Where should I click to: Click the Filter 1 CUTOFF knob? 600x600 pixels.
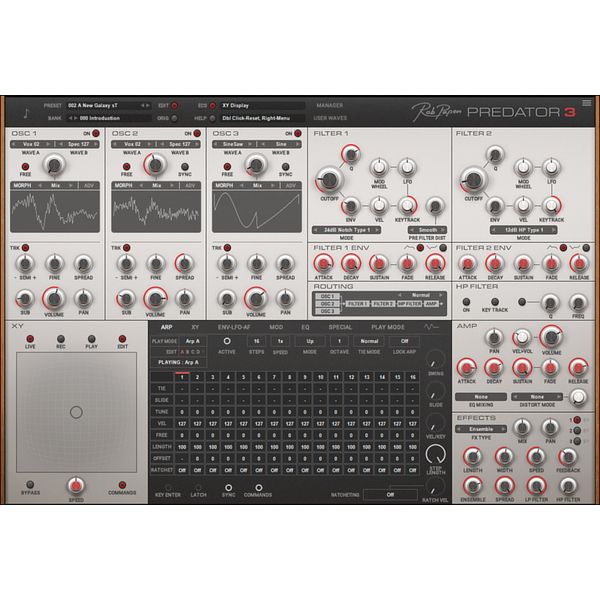point(329,180)
